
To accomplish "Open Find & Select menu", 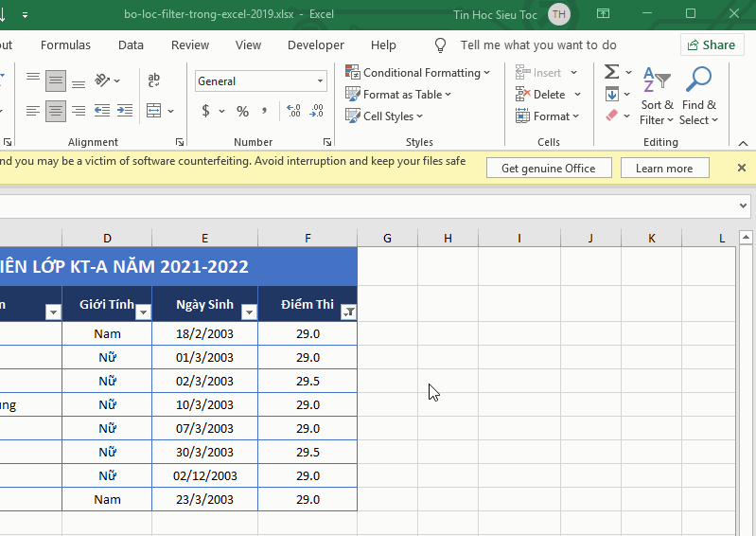I will coord(698,96).
